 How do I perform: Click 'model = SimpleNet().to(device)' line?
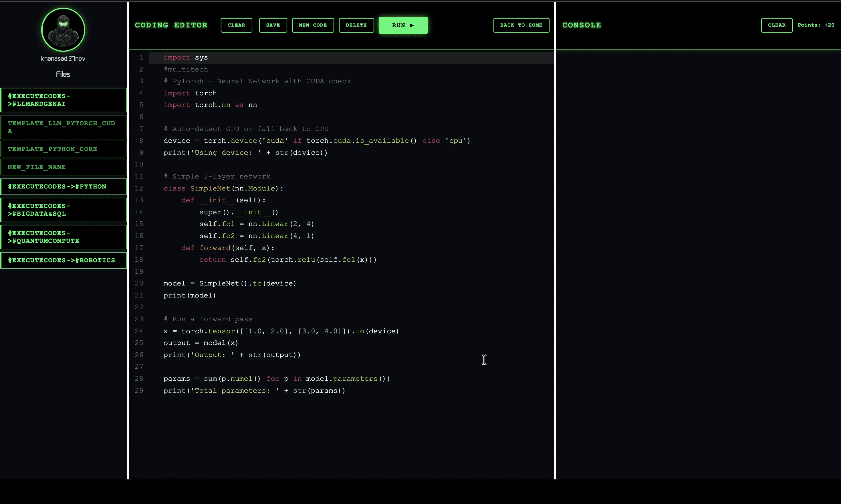tap(230, 283)
